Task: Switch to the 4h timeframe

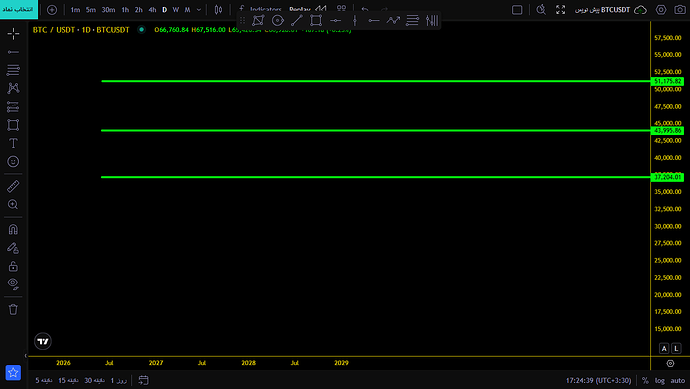Action: coord(152,10)
